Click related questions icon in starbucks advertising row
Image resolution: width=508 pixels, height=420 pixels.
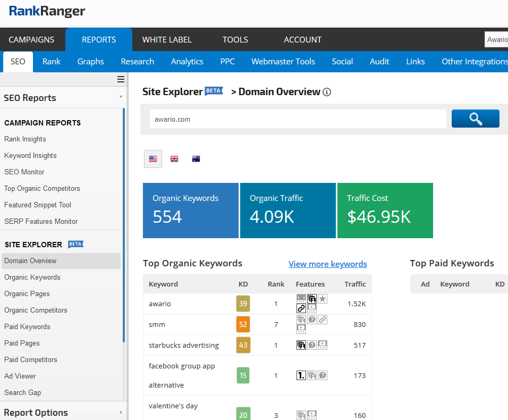click(312, 345)
